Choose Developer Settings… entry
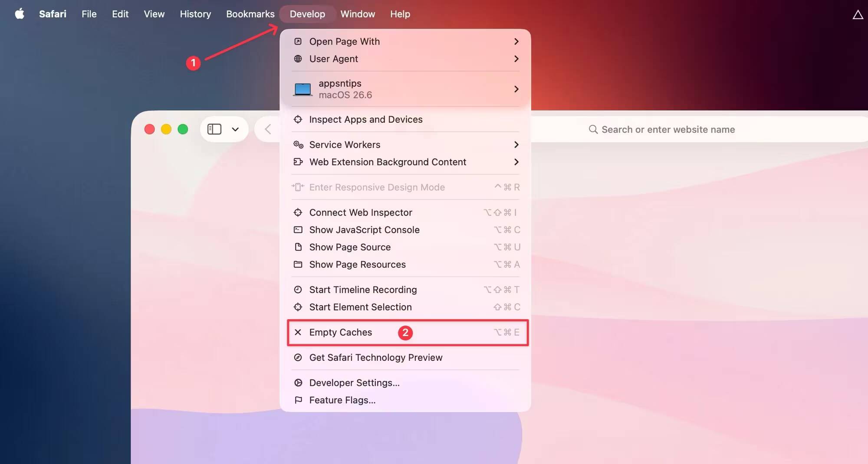Image resolution: width=868 pixels, height=464 pixels. (x=405, y=383)
